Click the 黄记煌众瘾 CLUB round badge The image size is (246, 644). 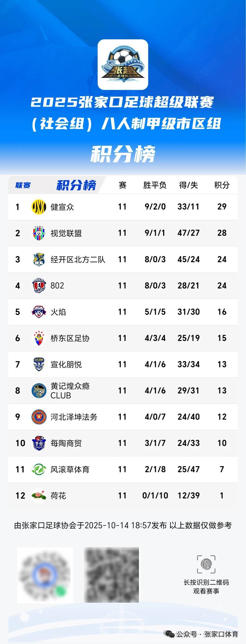tap(39, 390)
